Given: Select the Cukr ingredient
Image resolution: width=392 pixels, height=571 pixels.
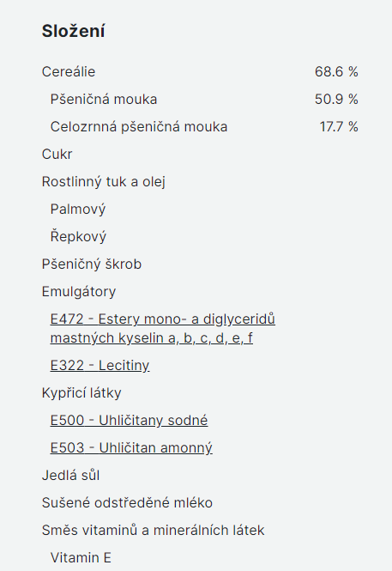Looking at the screenshot, I should coord(57,154).
